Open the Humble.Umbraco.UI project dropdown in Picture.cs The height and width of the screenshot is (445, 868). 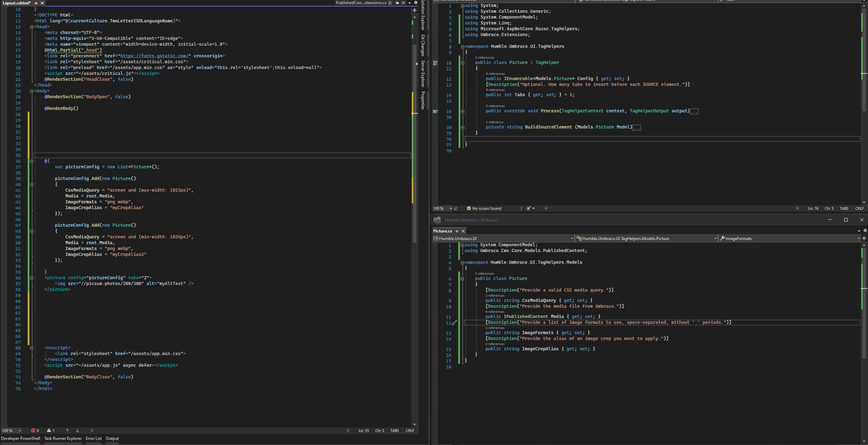tap(571, 238)
